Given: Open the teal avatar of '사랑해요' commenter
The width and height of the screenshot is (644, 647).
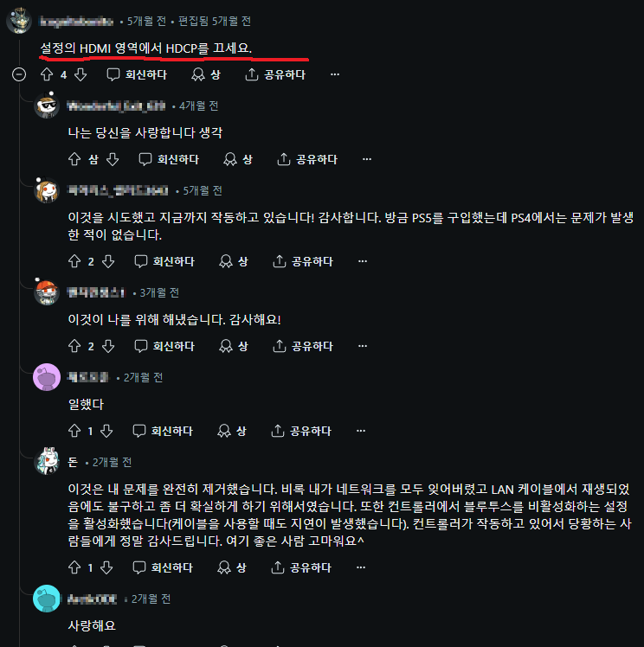Looking at the screenshot, I should click(x=47, y=599).
